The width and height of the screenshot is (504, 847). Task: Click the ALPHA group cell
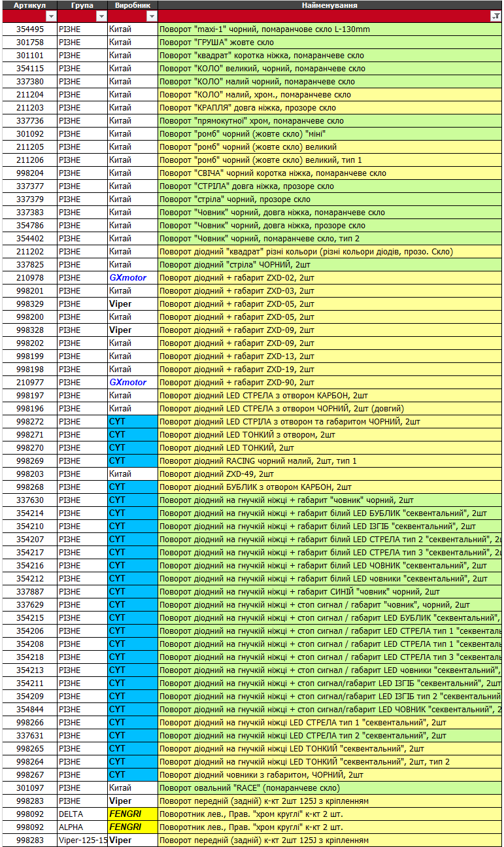click(82, 827)
